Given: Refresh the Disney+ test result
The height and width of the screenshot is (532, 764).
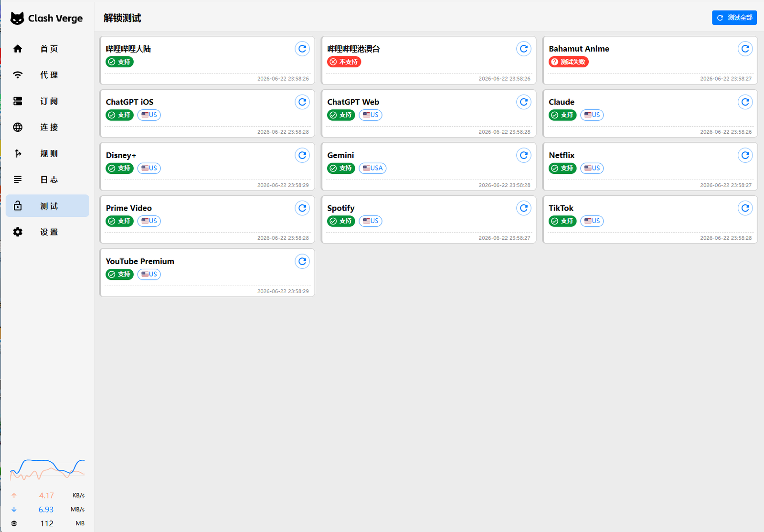Looking at the screenshot, I should [x=302, y=155].
